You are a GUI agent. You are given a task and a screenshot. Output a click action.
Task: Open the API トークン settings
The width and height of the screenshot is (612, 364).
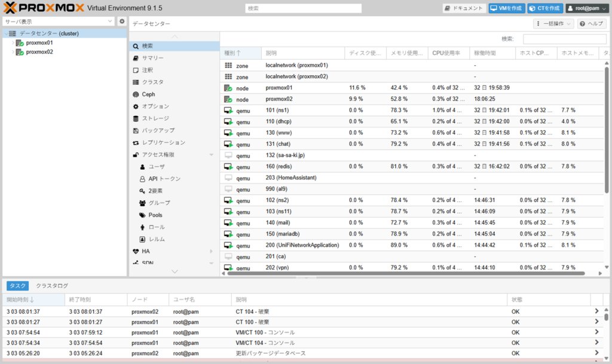(164, 179)
